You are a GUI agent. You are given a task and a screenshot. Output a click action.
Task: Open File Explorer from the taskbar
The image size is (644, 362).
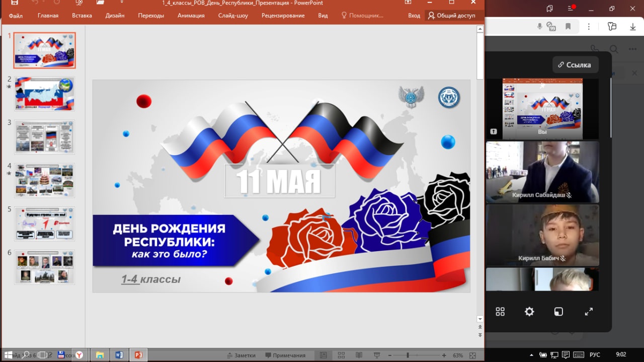coord(100,355)
